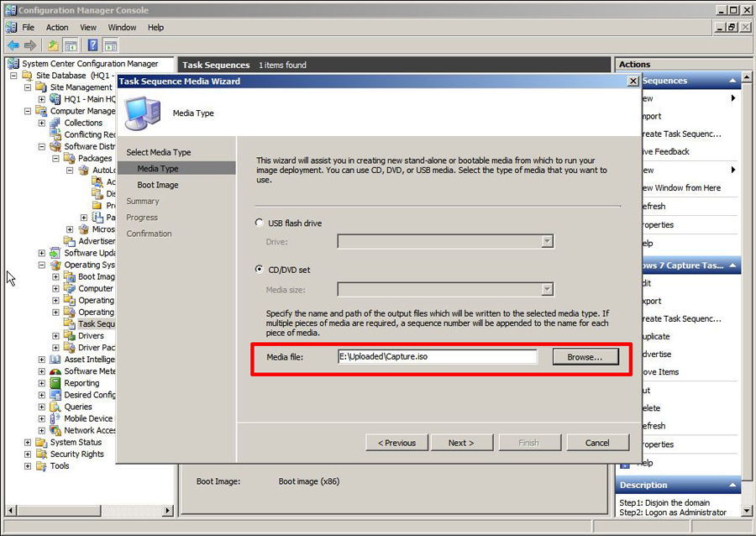Image resolution: width=756 pixels, height=536 pixels.
Task: Click the System Status icon in tree
Action: 41,443
